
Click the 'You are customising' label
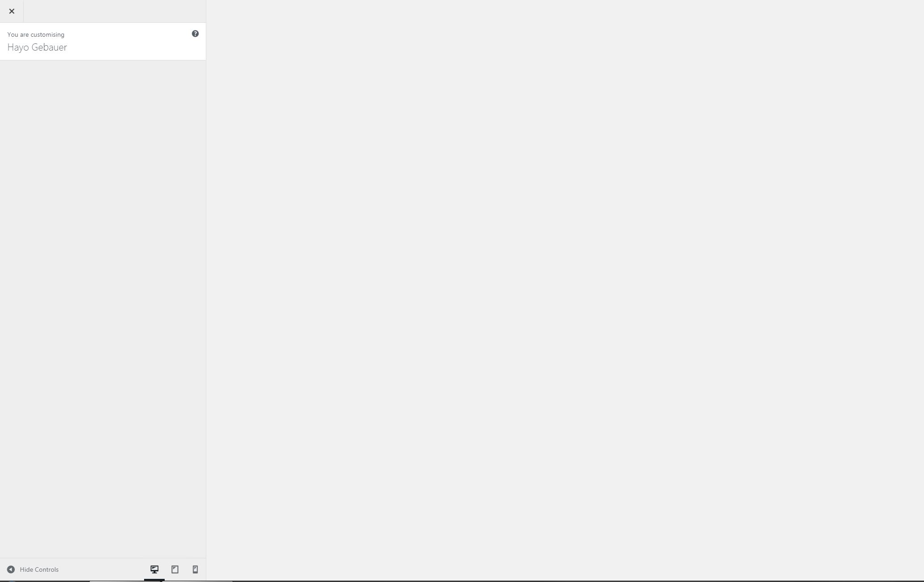(36, 34)
